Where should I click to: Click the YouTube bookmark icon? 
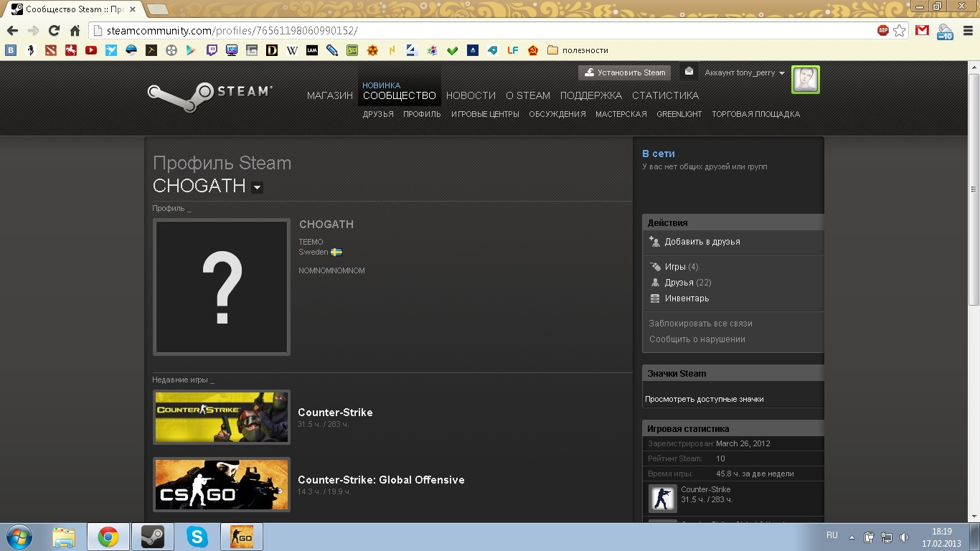(90, 50)
